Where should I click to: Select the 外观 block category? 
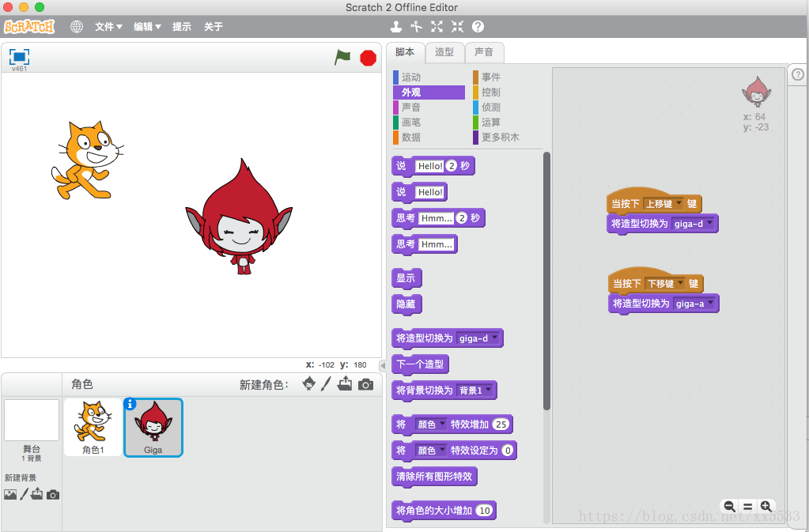(429, 92)
